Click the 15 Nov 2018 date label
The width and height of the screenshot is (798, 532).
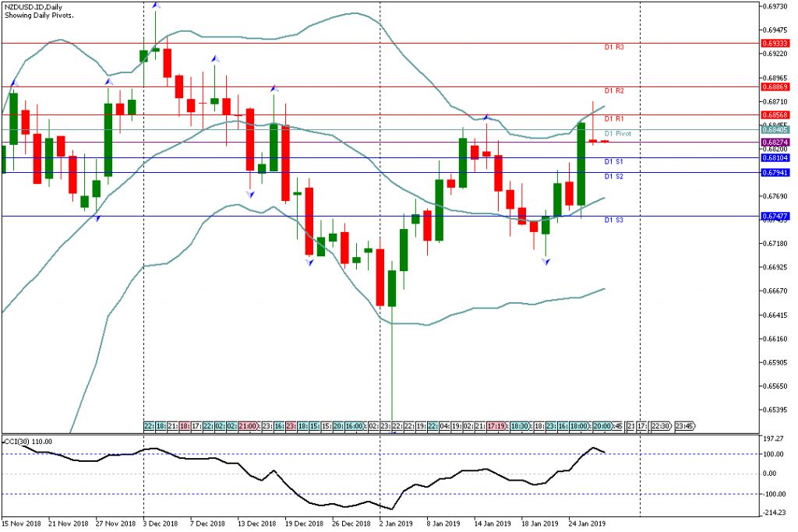(x=21, y=524)
